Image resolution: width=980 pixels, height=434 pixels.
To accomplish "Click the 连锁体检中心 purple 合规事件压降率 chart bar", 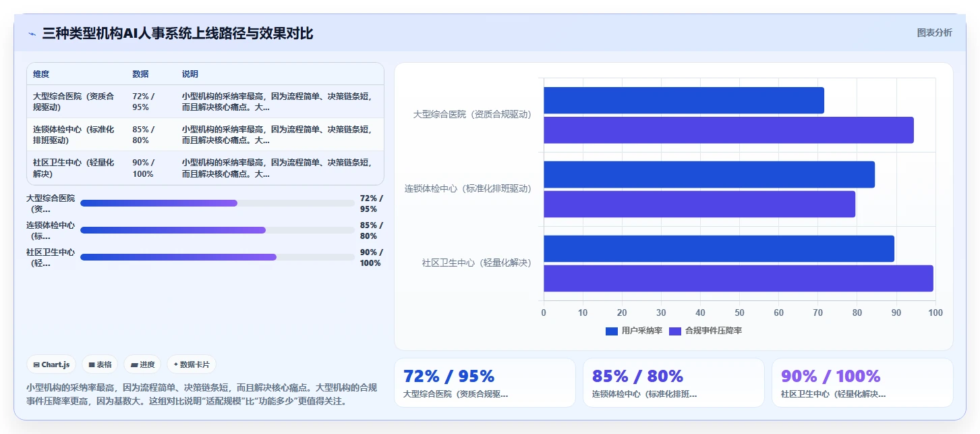I will pos(699,204).
